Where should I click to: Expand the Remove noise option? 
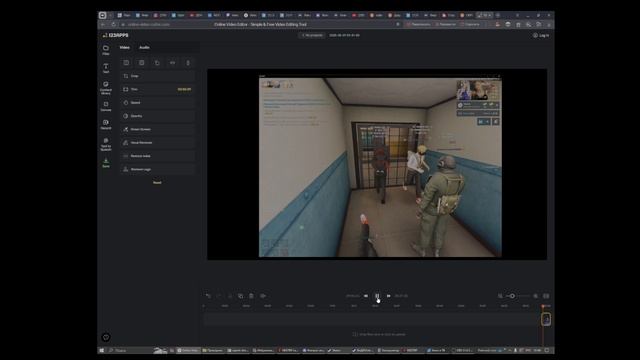(x=157, y=156)
